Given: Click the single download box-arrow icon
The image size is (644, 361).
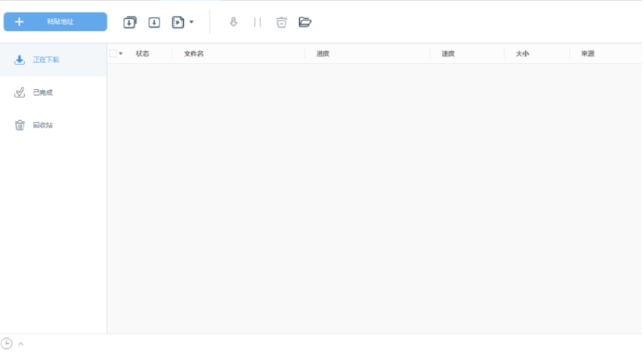Looking at the screenshot, I should [x=154, y=22].
